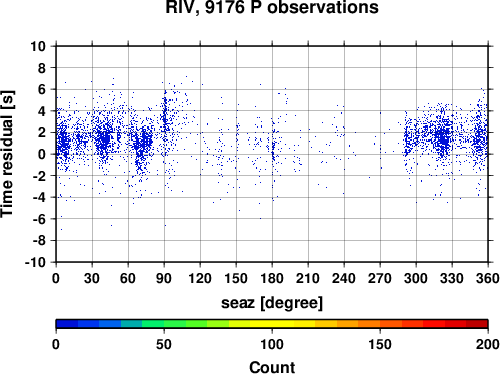Click the plot title 'RIV, 9176 P observations'
This screenshot has width=500, height=374.
(272, 7)
